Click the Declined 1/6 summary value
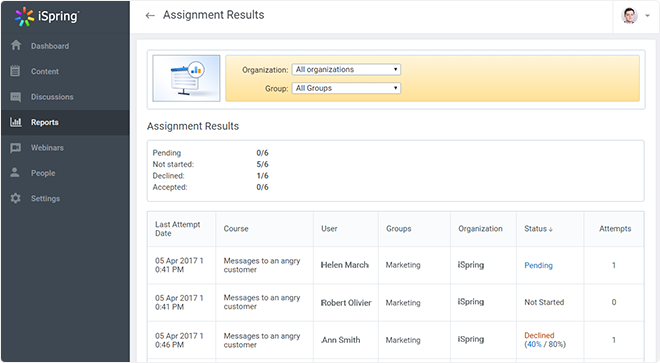 pyautogui.click(x=262, y=176)
